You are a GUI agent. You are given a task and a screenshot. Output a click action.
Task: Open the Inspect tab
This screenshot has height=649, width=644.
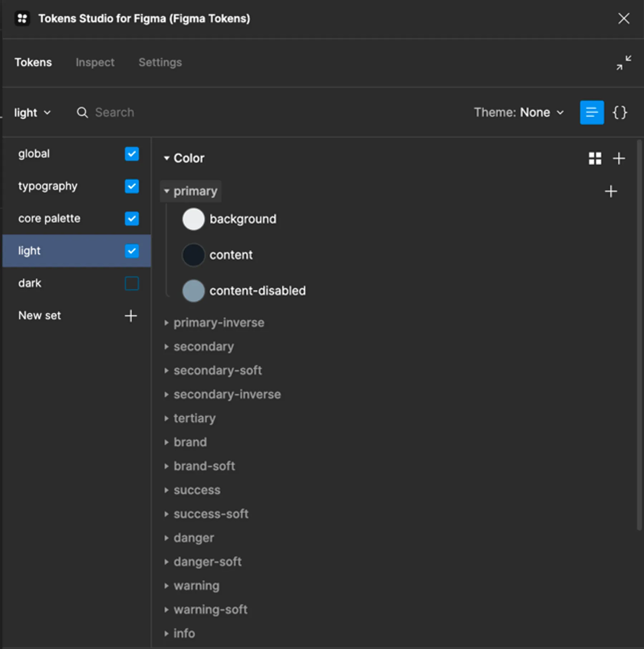click(95, 62)
